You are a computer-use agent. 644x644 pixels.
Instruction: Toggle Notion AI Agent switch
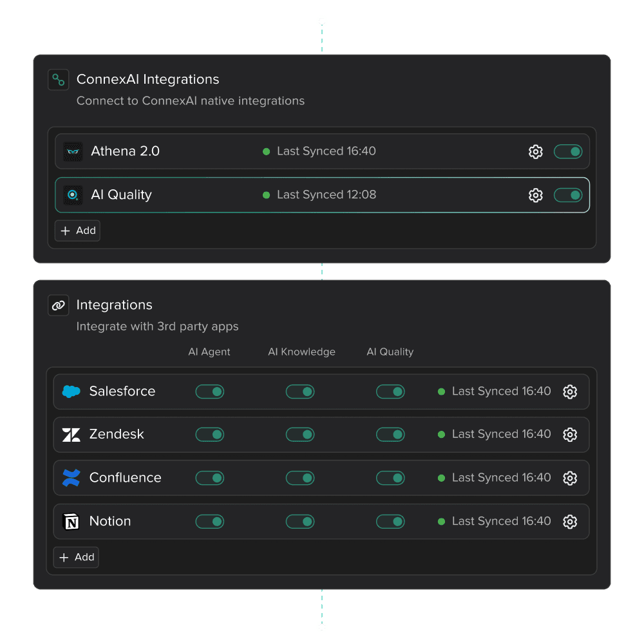209,521
